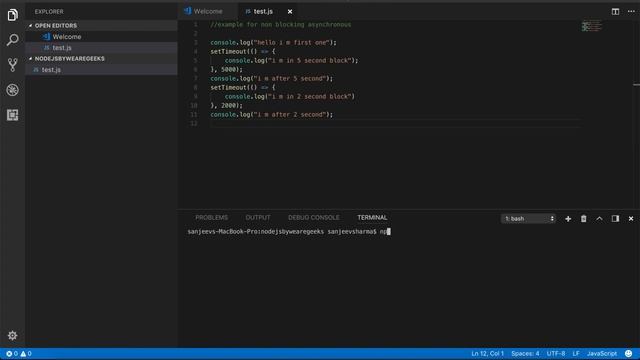
Task: Switch to the Welcome editor tab
Action: tap(208, 11)
